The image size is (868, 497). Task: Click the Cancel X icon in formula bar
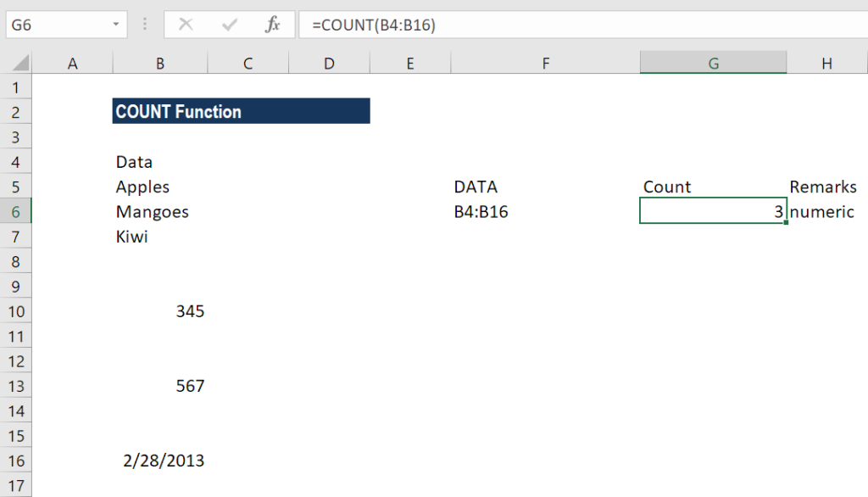[x=186, y=25]
